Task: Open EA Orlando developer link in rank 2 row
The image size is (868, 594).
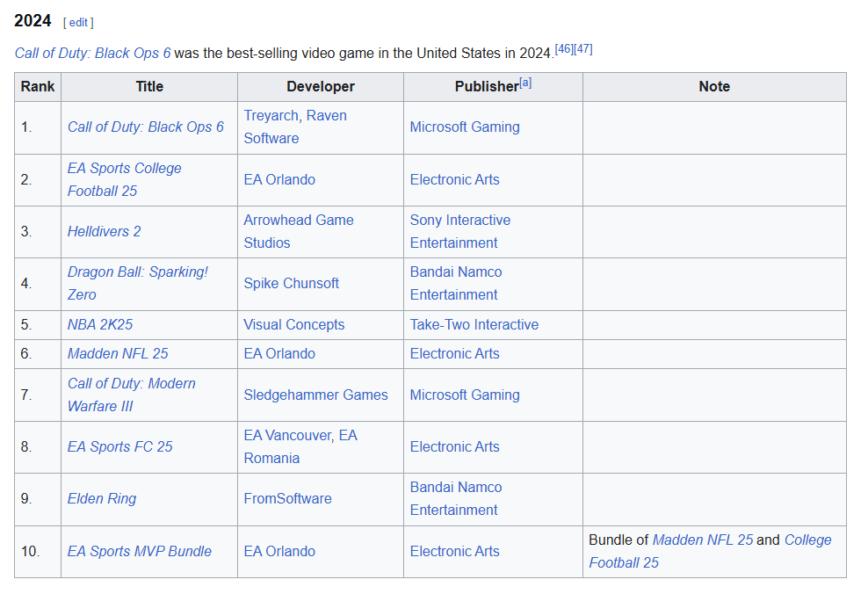Action: (x=279, y=180)
